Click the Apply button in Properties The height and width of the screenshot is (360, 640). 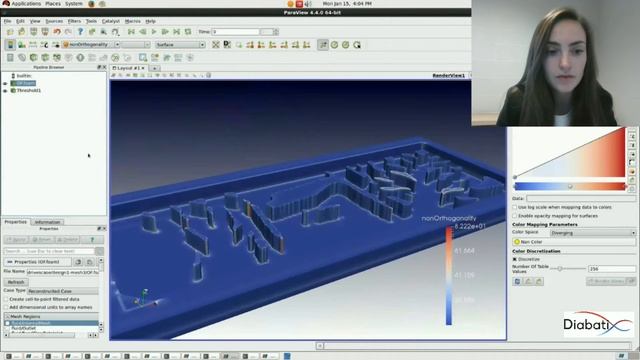click(16, 240)
